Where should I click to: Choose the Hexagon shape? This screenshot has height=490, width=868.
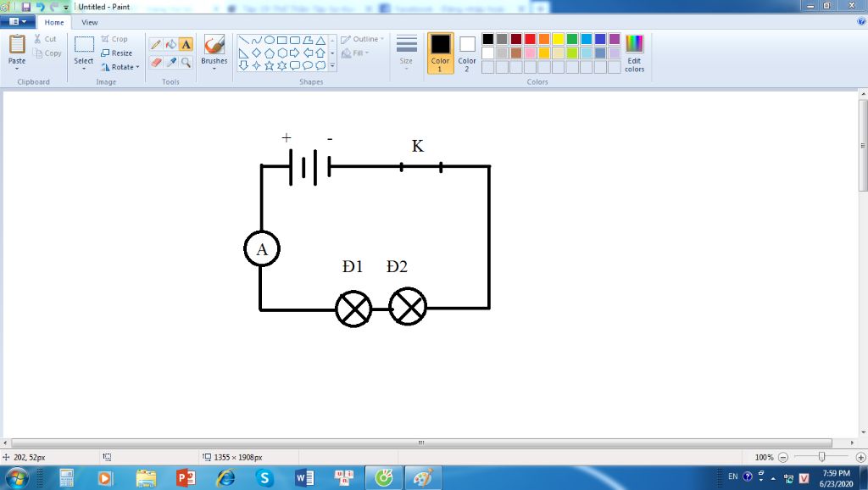tap(281, 53)
